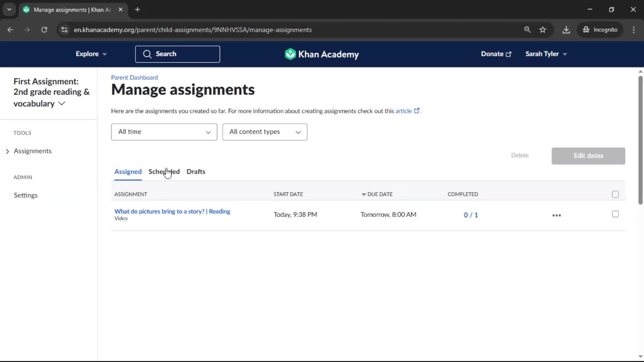
Task: Open site information icon in address bar
Action: coord(64,30)
